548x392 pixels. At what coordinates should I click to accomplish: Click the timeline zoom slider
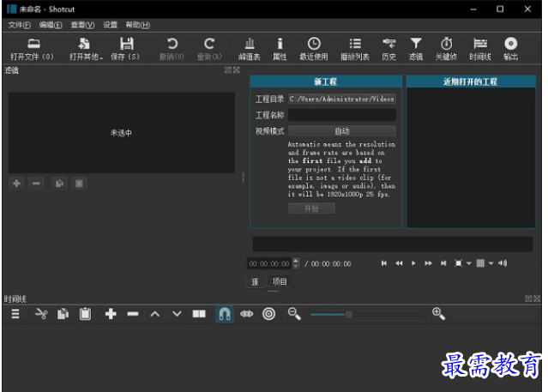click(366, 315)
